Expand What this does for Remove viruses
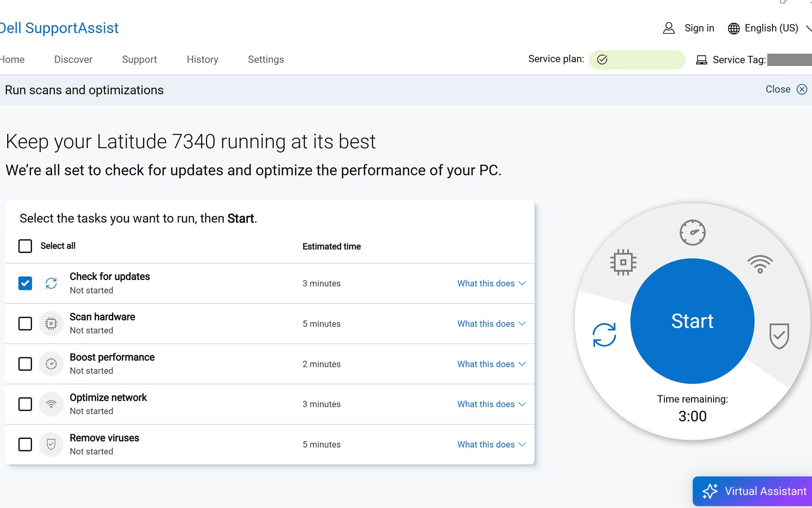 coord(491,444)
